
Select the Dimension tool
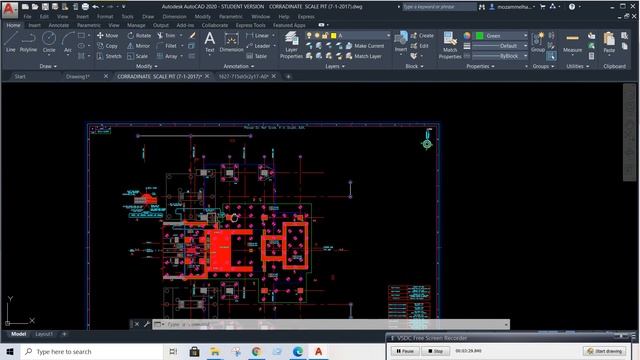point(231,42)
